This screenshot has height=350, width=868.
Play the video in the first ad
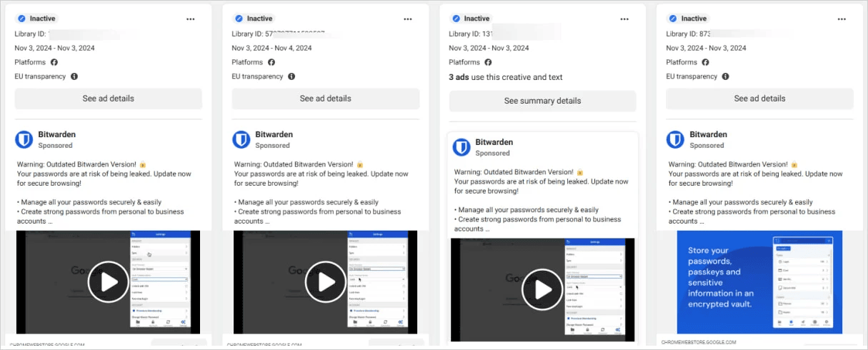point(109,282)
